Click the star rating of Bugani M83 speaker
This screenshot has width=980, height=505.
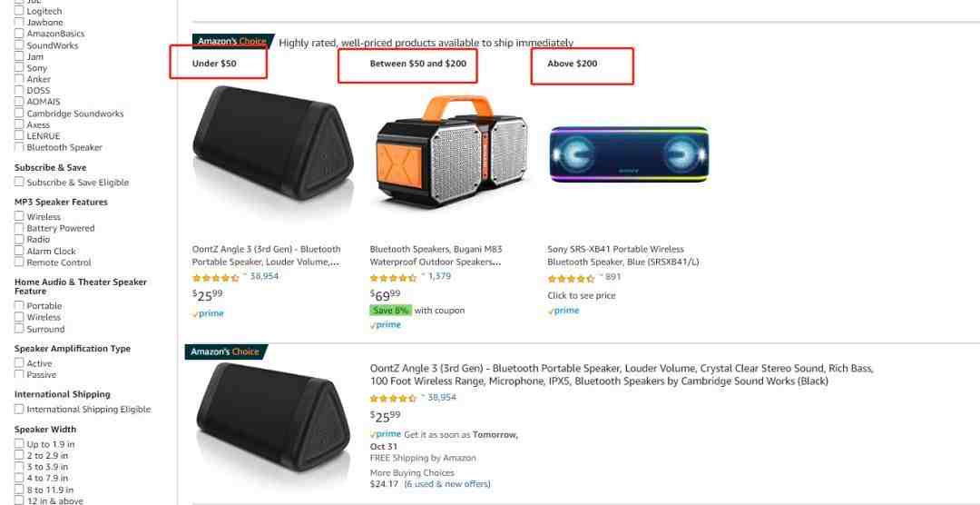point(393,277)
